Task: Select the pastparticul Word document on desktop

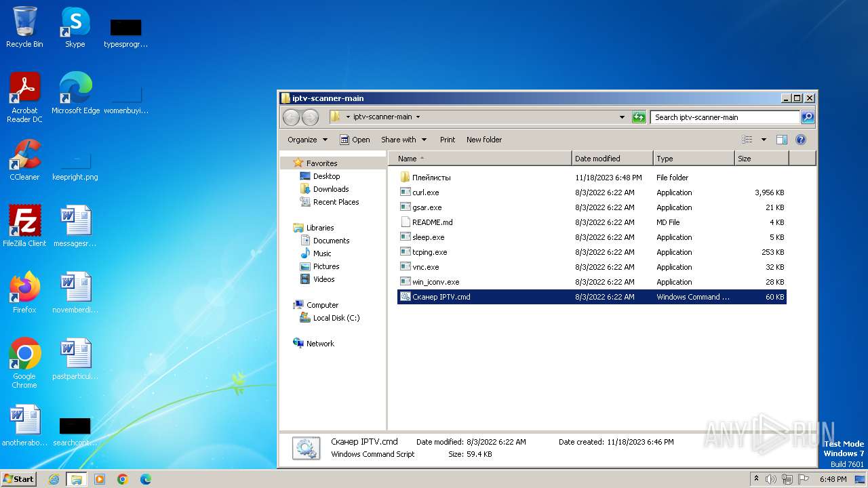Action: (x=75, y=359)
